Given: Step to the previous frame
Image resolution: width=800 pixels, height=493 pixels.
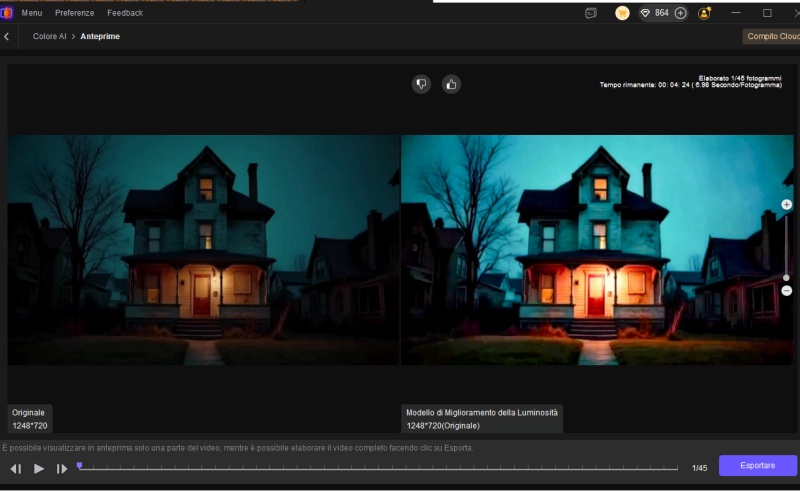Looking at the screenshot, I should pos(16,469).
